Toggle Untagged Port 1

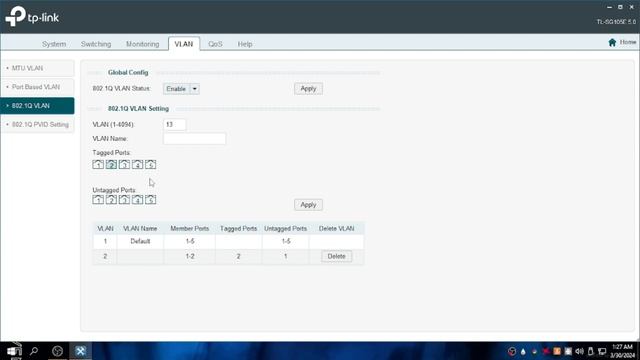[98, 200]
